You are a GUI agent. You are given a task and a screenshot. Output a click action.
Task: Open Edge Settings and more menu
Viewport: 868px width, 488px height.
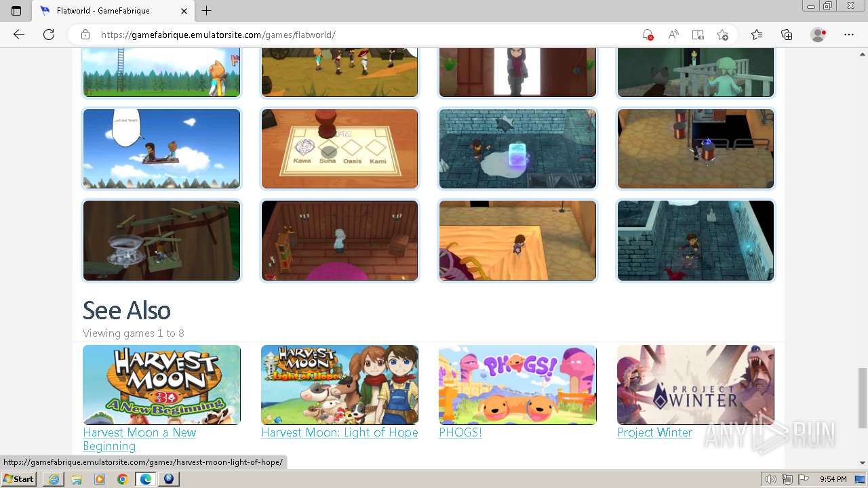pyautogui.click(x=849, y=35)
